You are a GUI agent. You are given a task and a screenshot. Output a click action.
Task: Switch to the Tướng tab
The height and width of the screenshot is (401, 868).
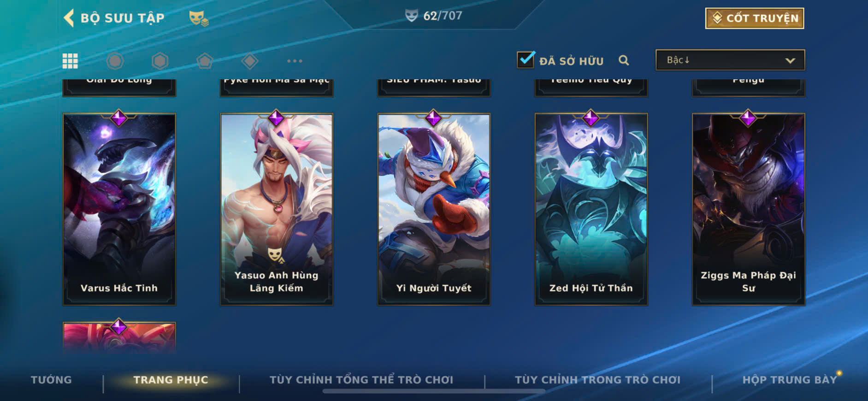coord(51,380)
